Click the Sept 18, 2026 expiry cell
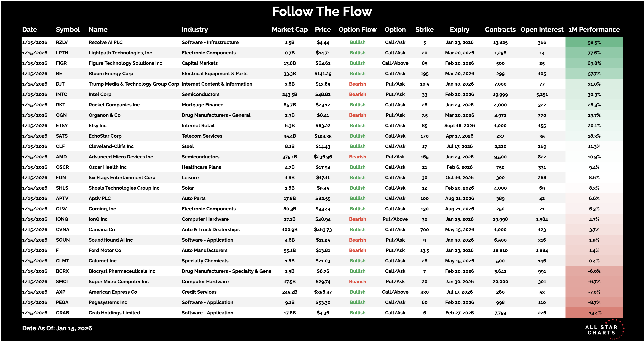This screenshot has height=342, width=644. pos(459,125)
